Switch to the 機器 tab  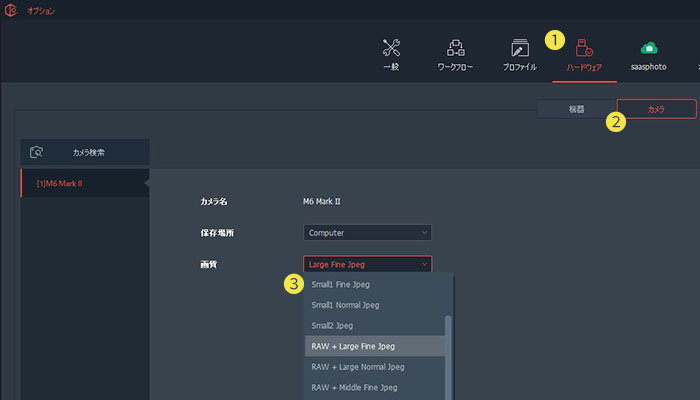[576, 108]
